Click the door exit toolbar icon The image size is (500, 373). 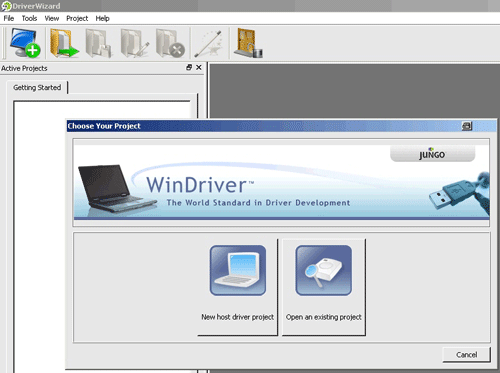[249, 43]
